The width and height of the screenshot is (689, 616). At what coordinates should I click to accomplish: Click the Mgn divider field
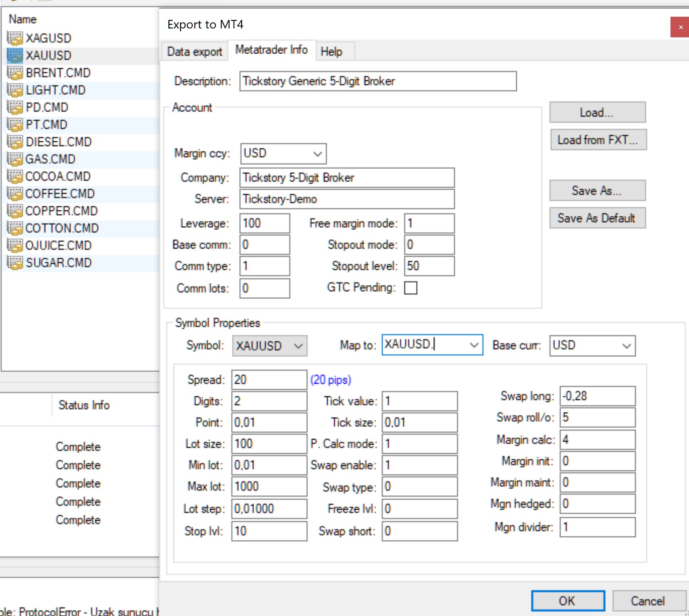(597, 527)
